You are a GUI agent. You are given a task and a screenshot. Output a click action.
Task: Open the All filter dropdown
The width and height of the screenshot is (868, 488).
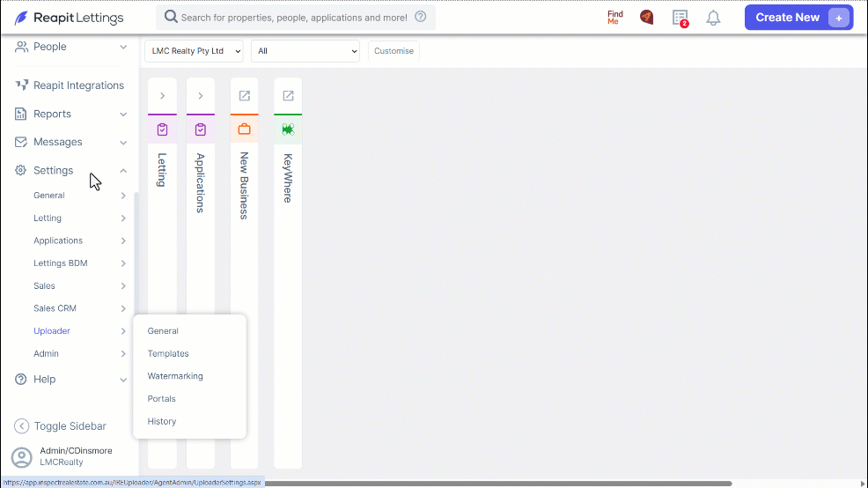[x=305, y=51]
